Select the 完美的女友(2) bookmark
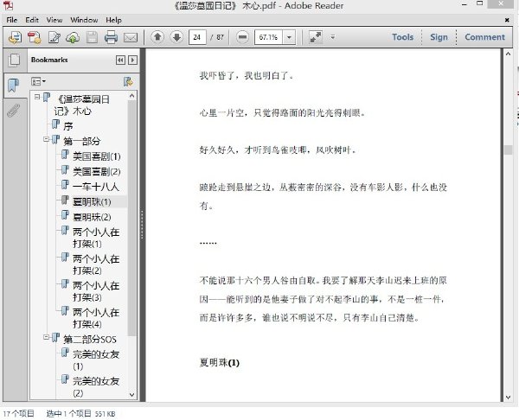The height and width of the screenshot is (420, 519). click(96, 387)
